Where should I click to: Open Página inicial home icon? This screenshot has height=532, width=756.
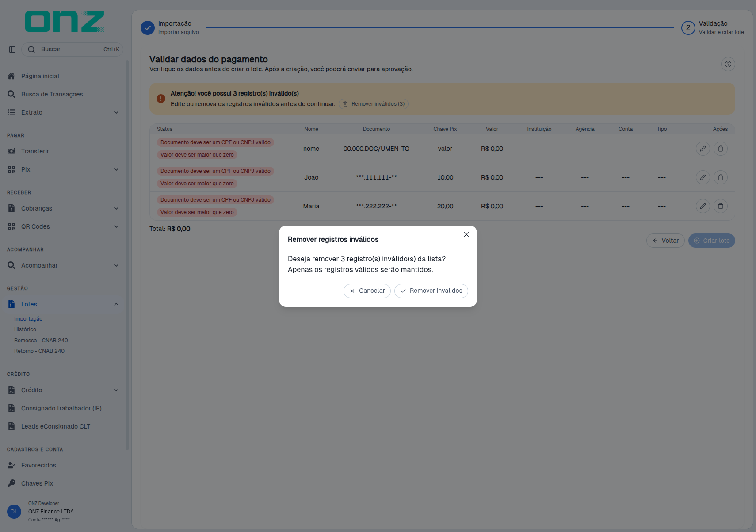pos(11,76)
